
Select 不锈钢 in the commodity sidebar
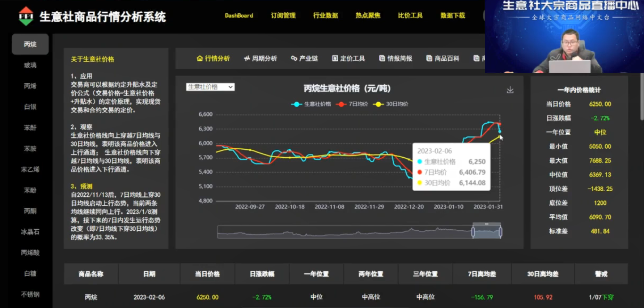[x=30, y=294]
